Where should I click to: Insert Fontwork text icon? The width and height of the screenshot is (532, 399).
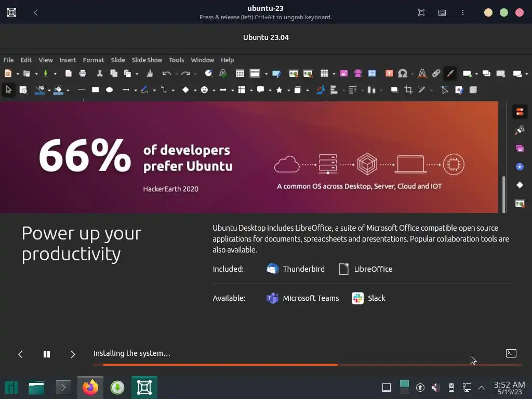pos(422,73)
